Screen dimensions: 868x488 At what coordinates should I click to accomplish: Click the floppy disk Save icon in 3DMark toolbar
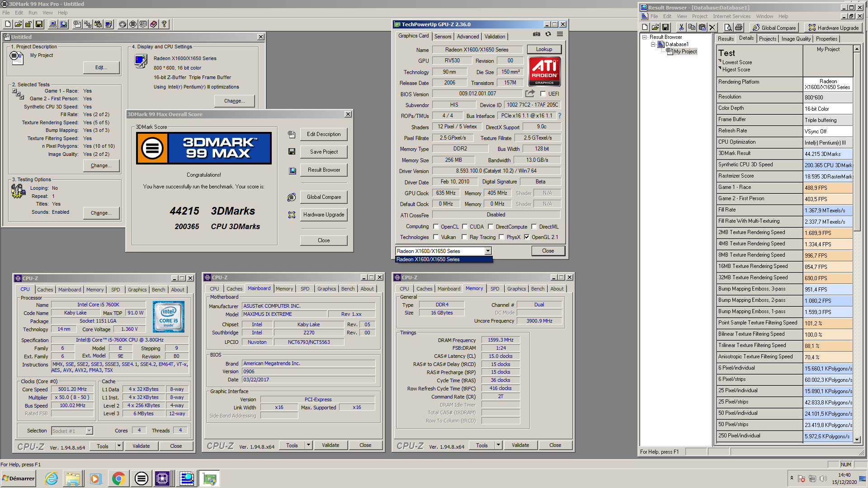tap(39, 24)
